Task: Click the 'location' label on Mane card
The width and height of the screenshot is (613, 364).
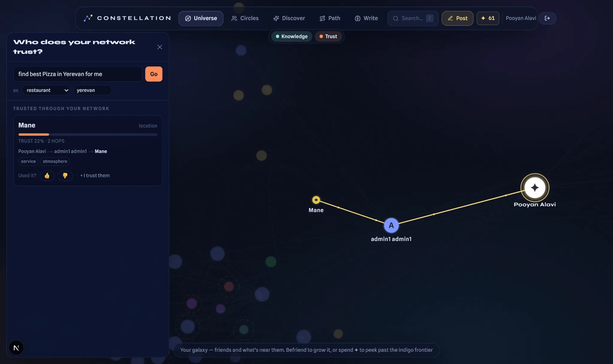Action: coord(148,126)
